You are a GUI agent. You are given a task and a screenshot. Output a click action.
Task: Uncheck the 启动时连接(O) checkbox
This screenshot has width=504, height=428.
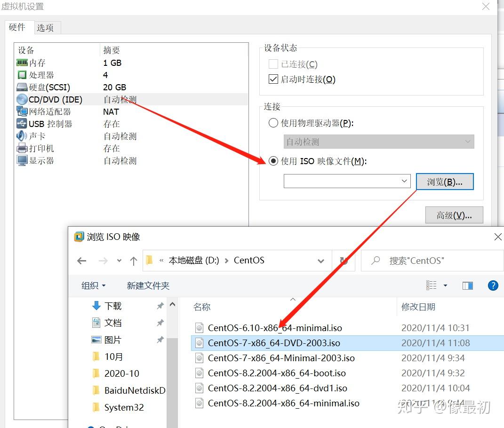pos(273,79)
